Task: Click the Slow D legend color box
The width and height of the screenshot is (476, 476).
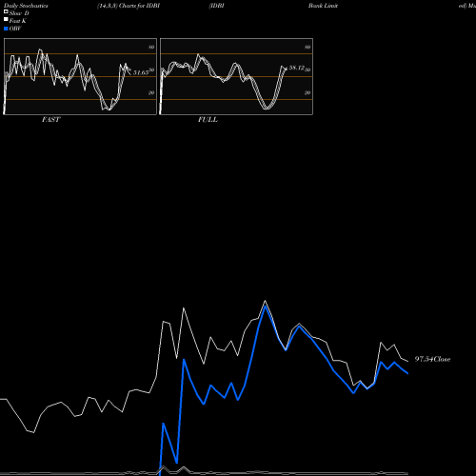Action: coord(6,12)
